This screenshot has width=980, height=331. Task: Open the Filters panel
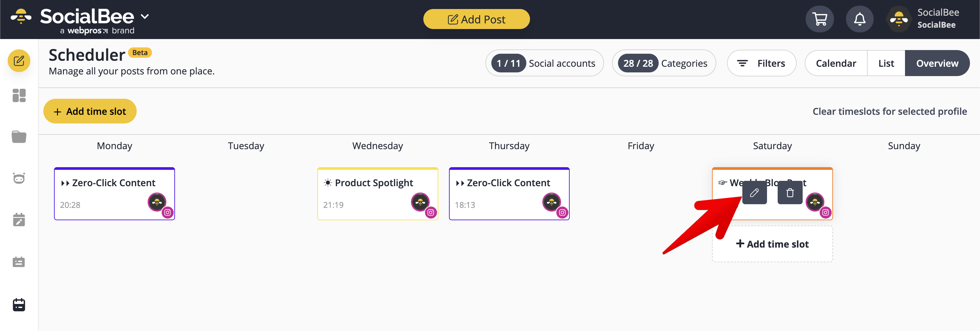coord(762,63)
